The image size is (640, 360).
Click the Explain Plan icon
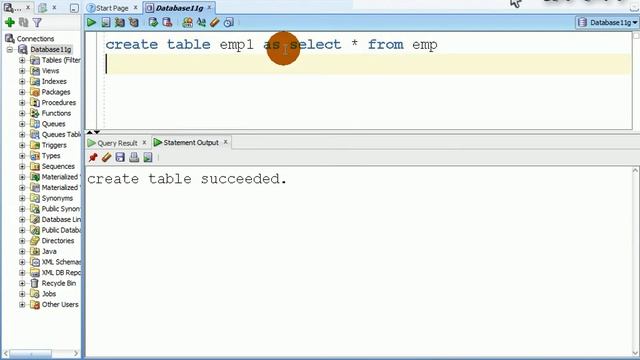tap(133, 22)
